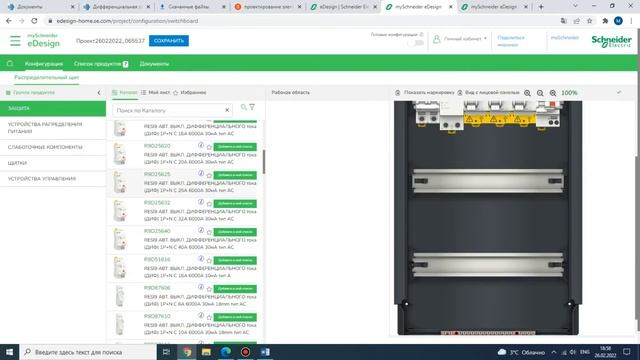640x360 pixels.
Task: Select the ЩИТКИ category
Action: pos(53,163)
